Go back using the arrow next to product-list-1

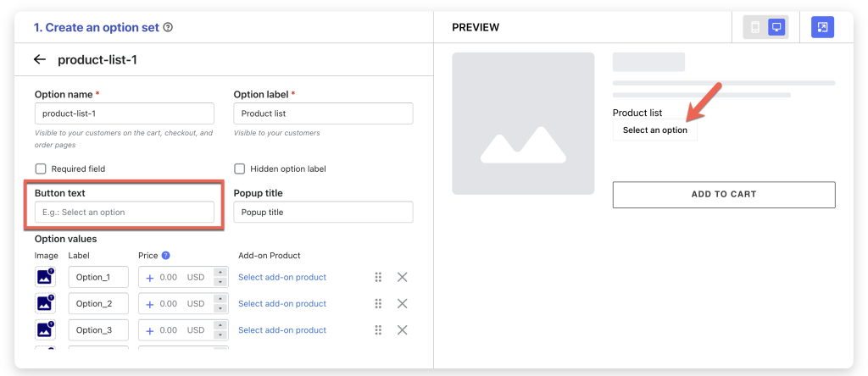39,59
